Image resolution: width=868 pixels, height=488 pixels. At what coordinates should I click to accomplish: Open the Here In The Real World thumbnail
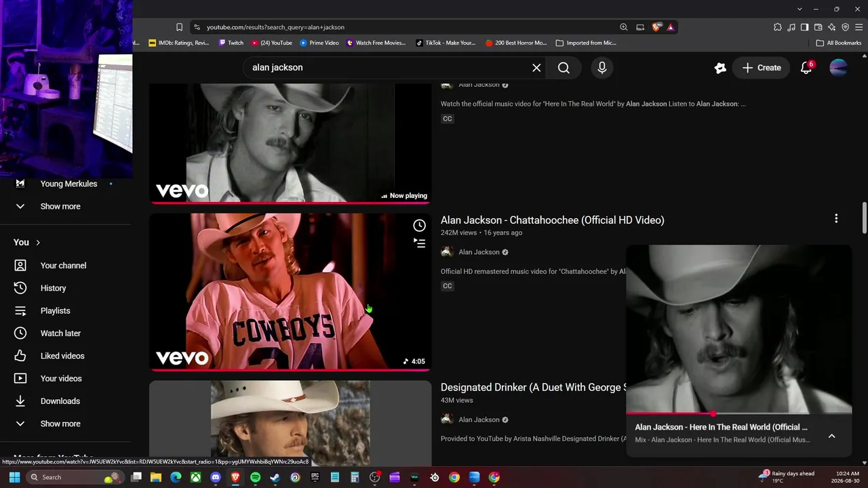click(290, 142)
